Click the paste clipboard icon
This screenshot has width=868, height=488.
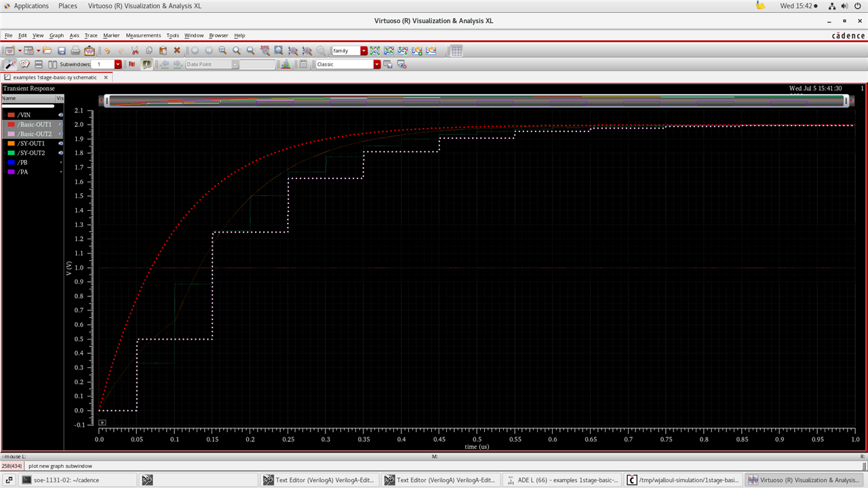pos(163,51)
